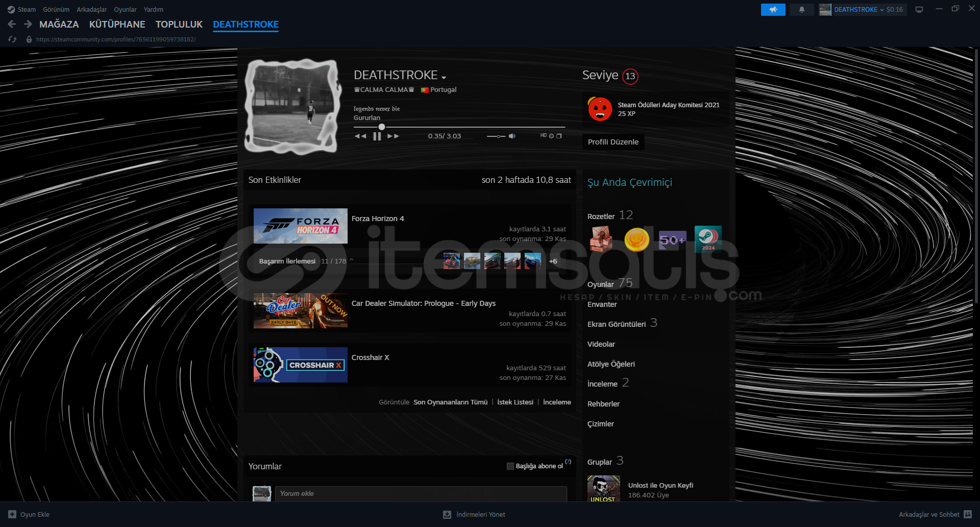The width and height of the screenshot is (980, 527).
Task: Open the Steam Awards 2021 badge icon
Action: click(600, 109)
